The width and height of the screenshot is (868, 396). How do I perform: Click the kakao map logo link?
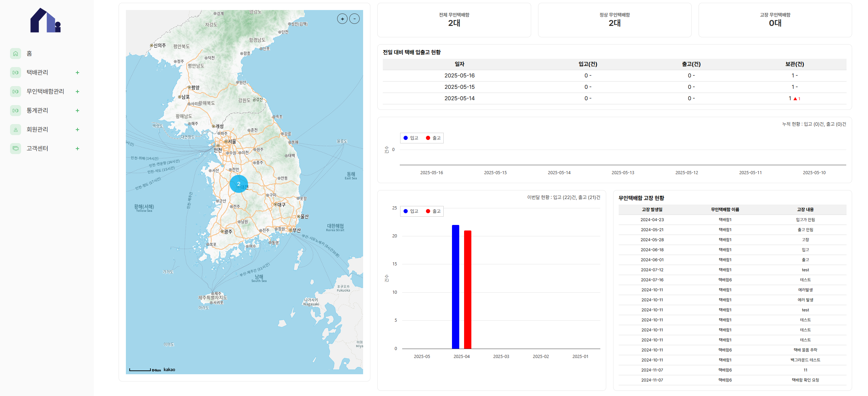point(169,370)
